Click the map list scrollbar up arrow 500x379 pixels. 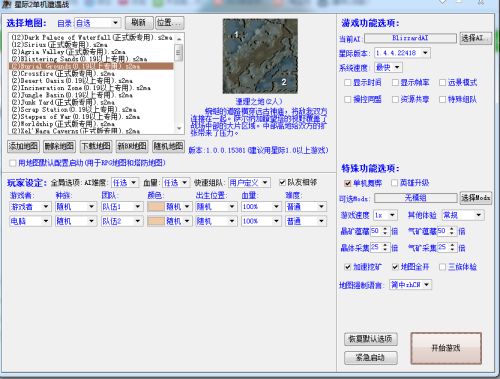[179, 39]
